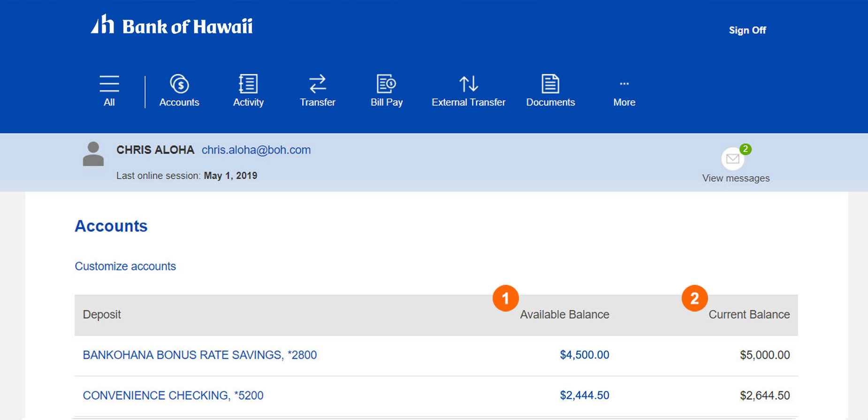Click the Activity menu label
Image resolution: width=868 pixels, height=420 pixels.
(x=248, y=102)
